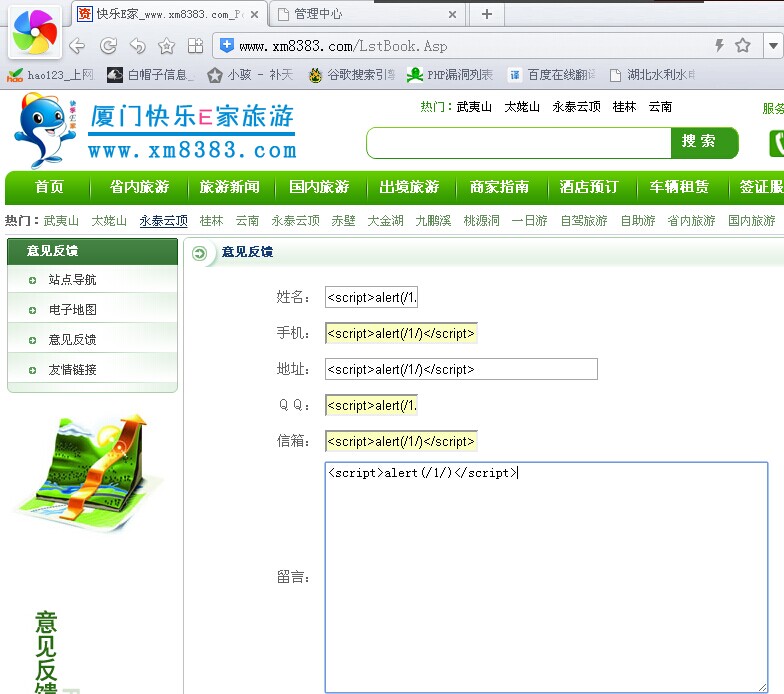Click the green 搜索 button

coord(704,142)
